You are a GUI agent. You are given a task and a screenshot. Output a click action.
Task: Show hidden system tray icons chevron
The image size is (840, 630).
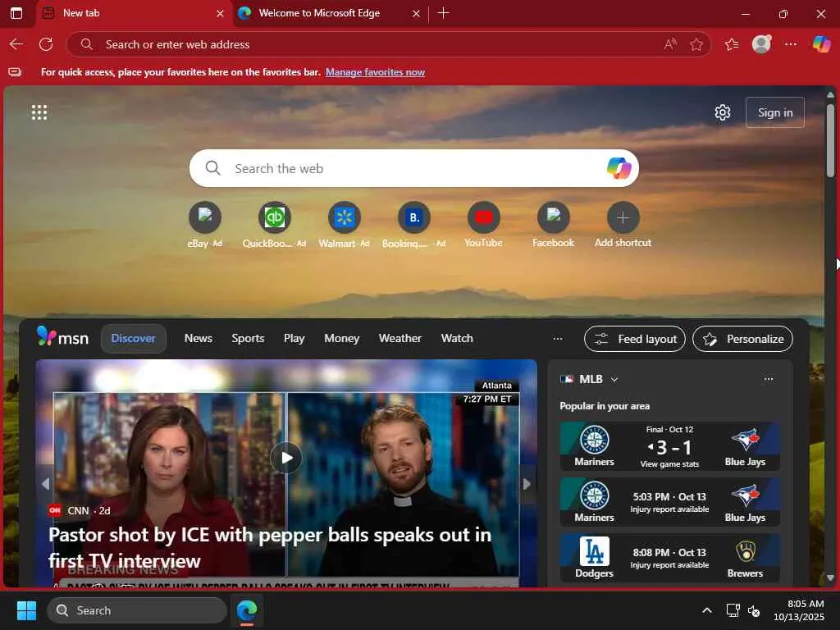(x=707, y=610)
